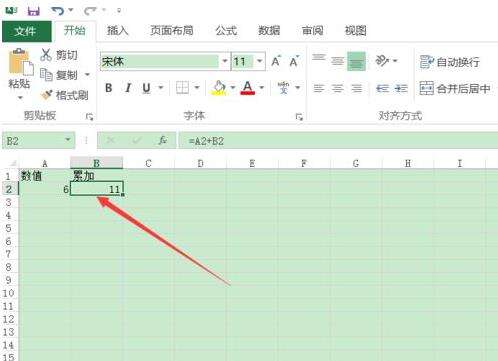
Task: Open the 审阅 (Review) tab
Action: (x=312, y=31)
